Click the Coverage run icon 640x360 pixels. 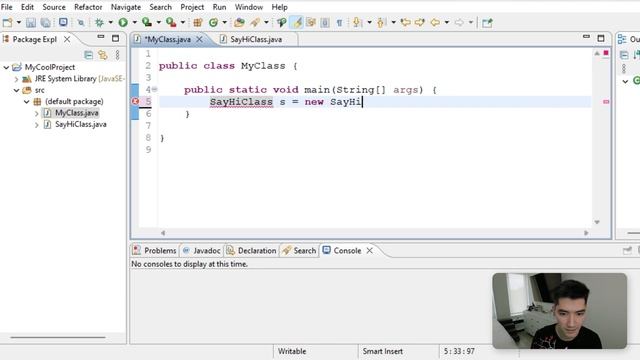(147, 22)
